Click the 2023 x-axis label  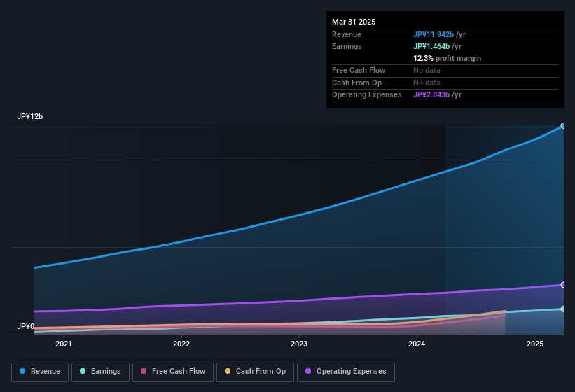tap(299, 344)
